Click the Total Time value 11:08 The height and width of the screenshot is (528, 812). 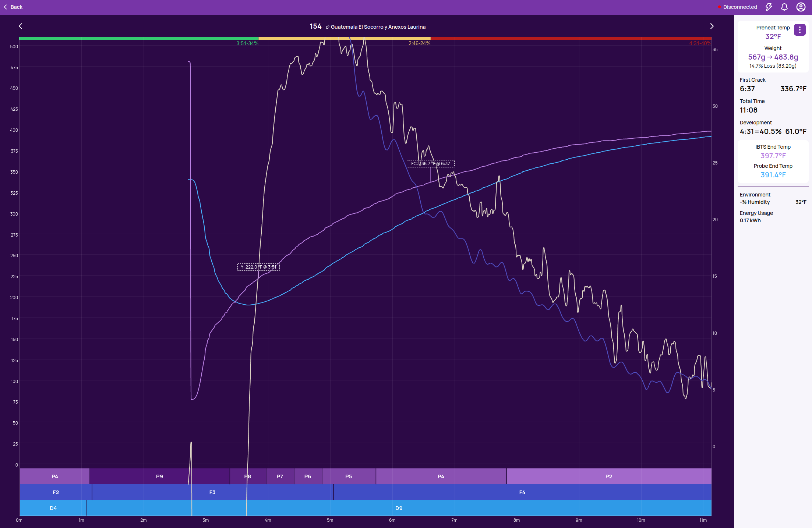click(x=749, y=110)
